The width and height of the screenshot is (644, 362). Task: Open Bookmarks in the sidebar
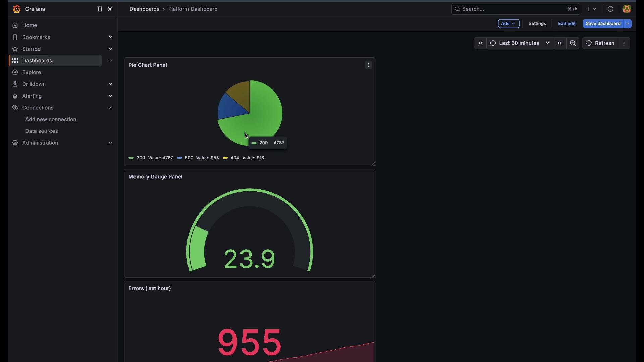pos(36,37)
